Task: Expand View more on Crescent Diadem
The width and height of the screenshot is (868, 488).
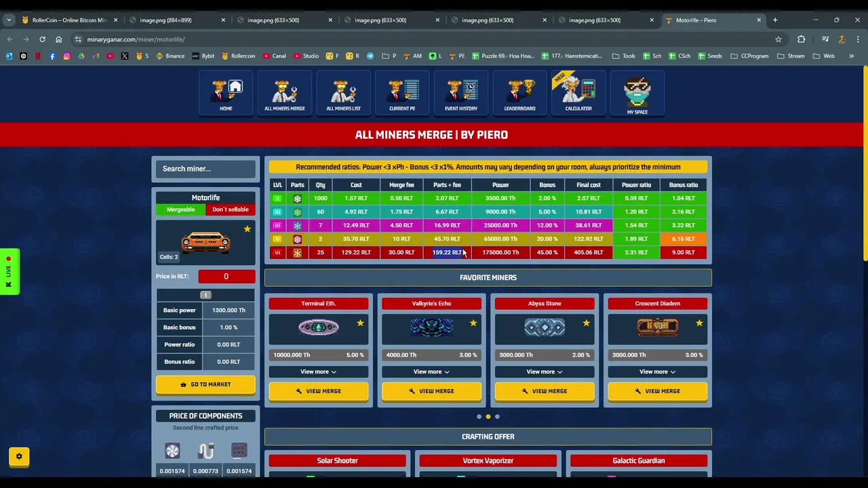Action: 658,371
